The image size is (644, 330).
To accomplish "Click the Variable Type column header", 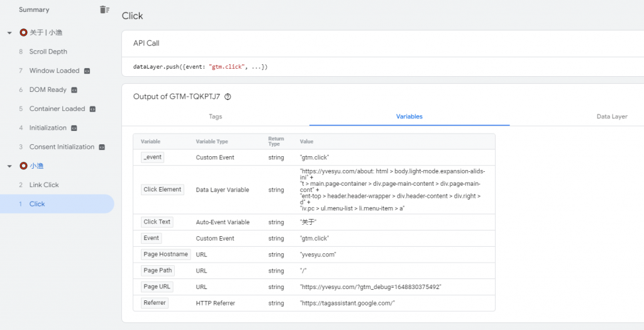I will (211, 142).
